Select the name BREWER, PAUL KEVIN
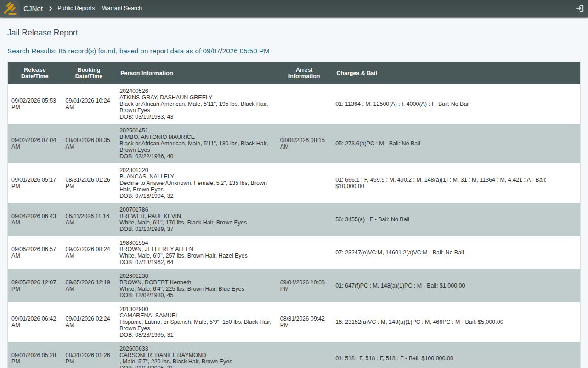The image size is (588, 368). pyautogui.click(x=150, y=216)
